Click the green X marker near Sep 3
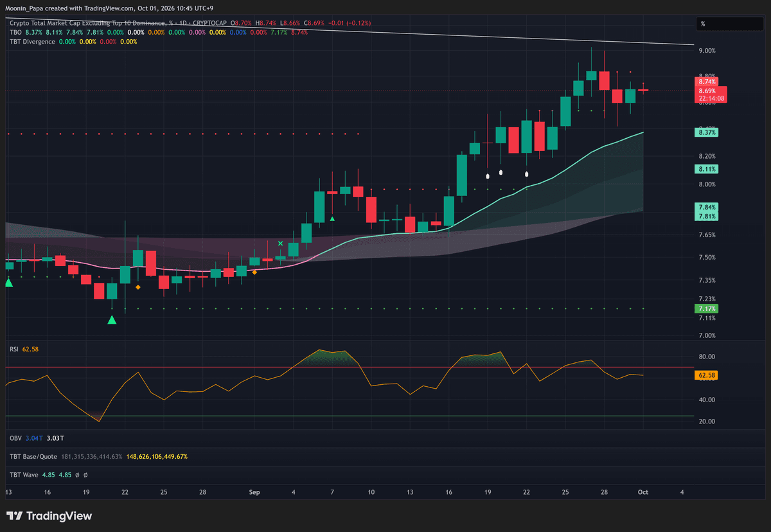This screenshot has height=532, width=771. point(280,244)
